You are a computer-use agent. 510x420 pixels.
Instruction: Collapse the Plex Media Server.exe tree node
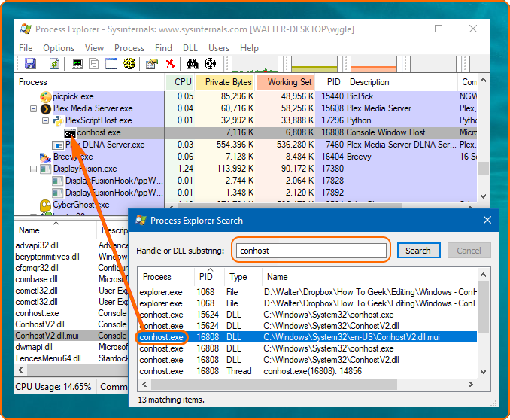34,108
